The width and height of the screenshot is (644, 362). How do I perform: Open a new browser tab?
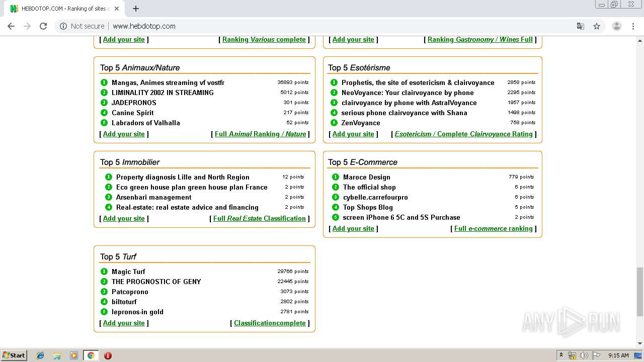[x=136, y=9]
